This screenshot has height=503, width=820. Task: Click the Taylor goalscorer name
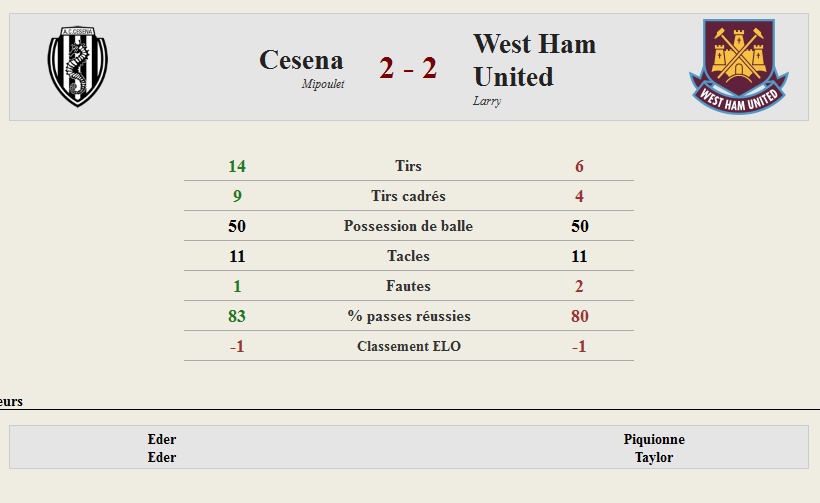pyautogui.click(x=654, y=458)
